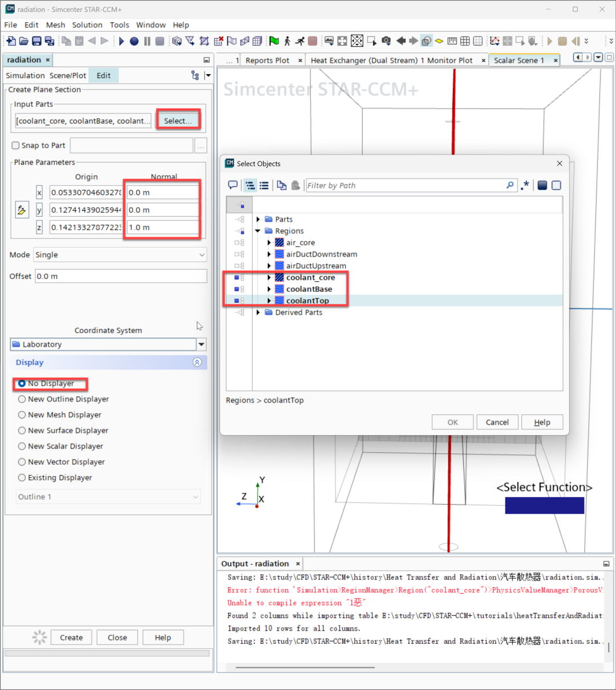Screen dimensions: 616x690
Task: Click the Run (blue triangle) toolbar icon
Action: 121,41
